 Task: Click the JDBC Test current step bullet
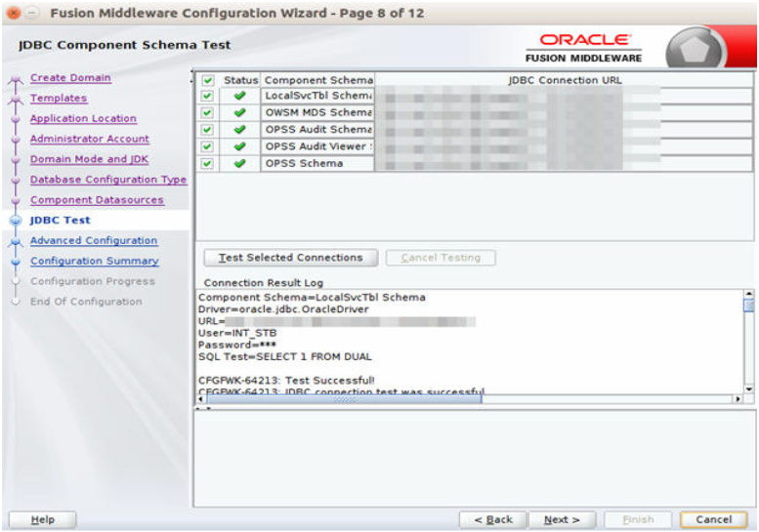coord(16,221)
